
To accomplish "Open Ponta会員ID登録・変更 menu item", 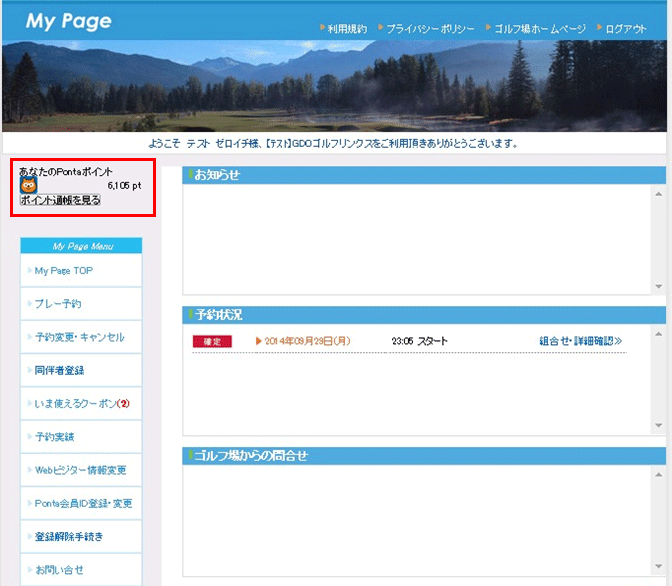I will (81, 503).
